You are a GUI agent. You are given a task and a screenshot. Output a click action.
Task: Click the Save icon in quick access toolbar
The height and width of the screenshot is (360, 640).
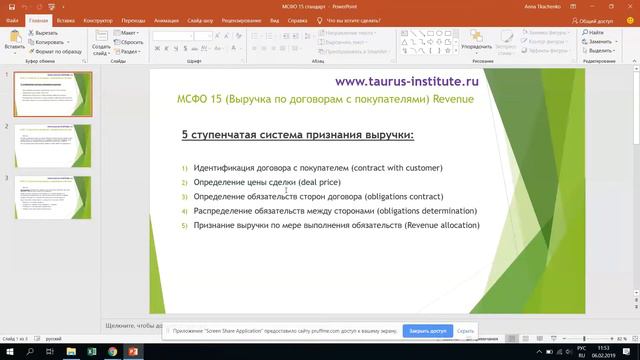[12, 7]
